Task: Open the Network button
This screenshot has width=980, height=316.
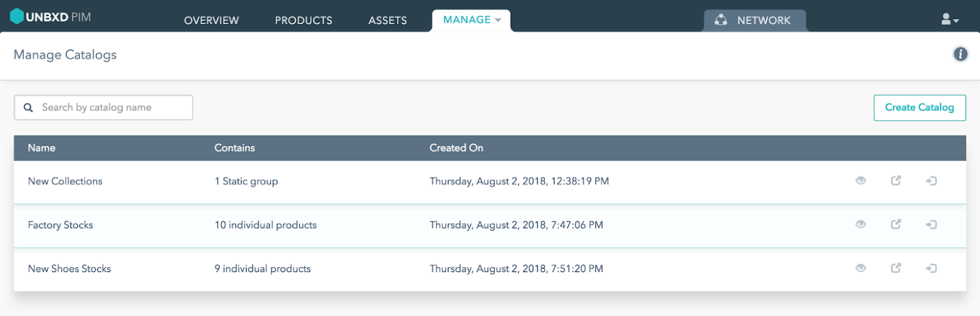Action: click(x=754, y=20)
